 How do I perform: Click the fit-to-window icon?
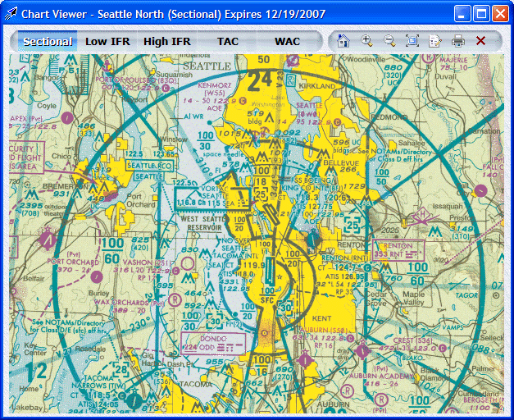coord(412,41)
